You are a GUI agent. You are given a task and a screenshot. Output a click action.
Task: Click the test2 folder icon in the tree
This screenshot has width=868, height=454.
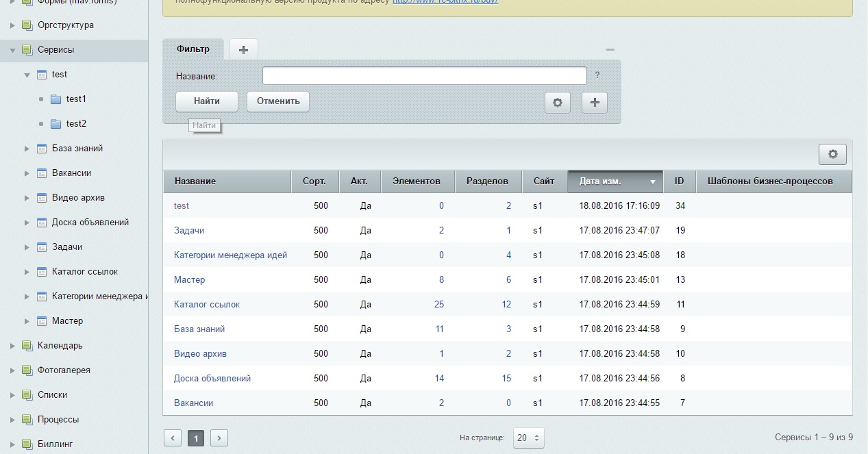[56, 124]
